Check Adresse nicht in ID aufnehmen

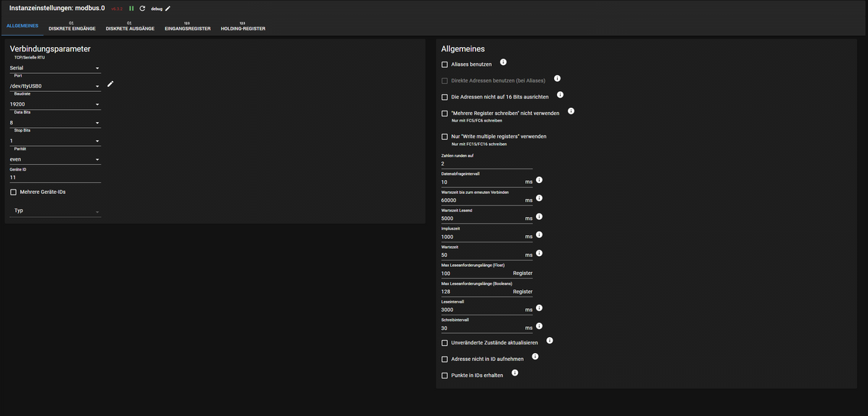(445, 360)
